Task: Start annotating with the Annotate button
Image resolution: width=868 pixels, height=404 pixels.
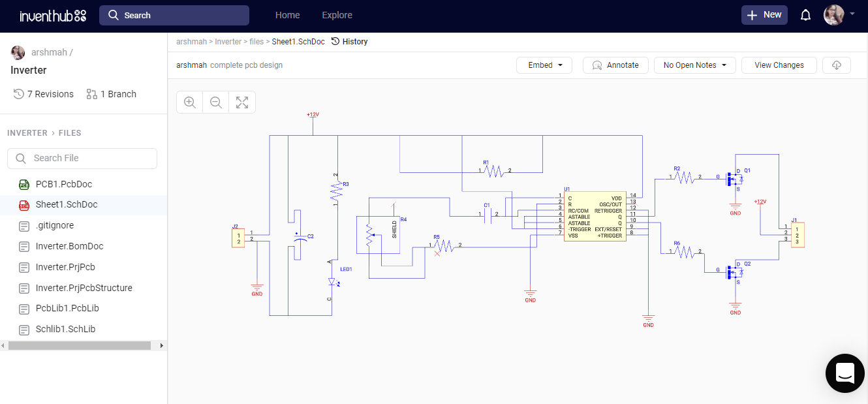Action: (615, 65)
